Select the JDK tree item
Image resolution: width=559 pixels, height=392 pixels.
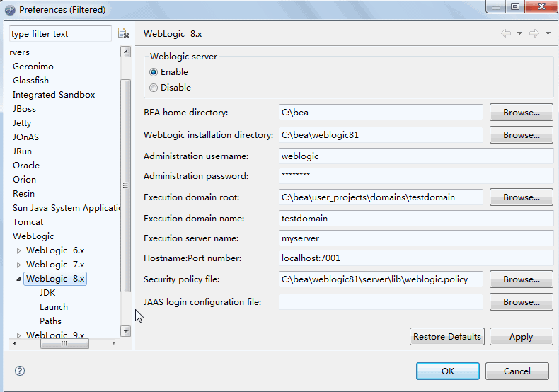(47, 293)
